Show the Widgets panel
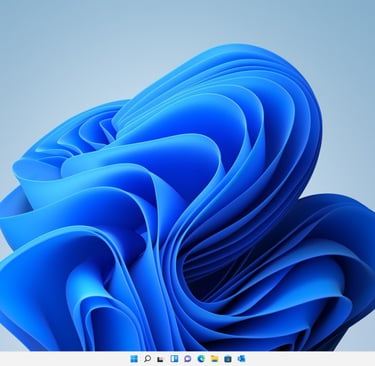The image size is (375, 366). (x=174, y=359)
